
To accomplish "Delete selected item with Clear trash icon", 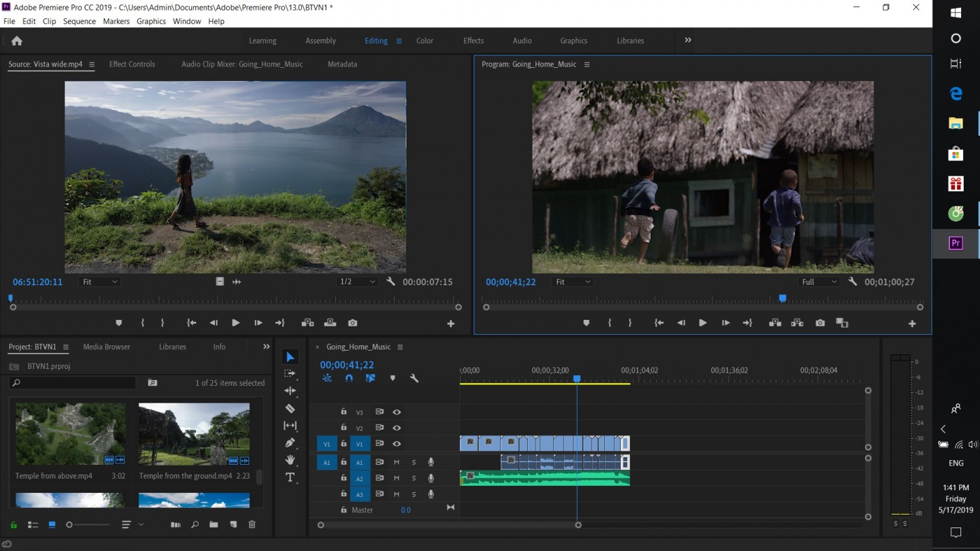I will [252, 524].
